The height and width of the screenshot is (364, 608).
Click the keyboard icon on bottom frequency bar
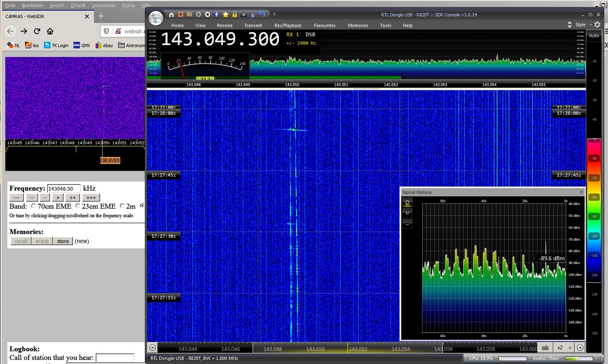(x=545, y=348)
